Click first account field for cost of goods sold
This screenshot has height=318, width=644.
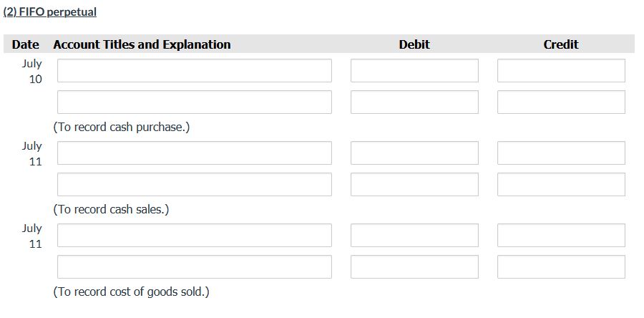(194, 236)
